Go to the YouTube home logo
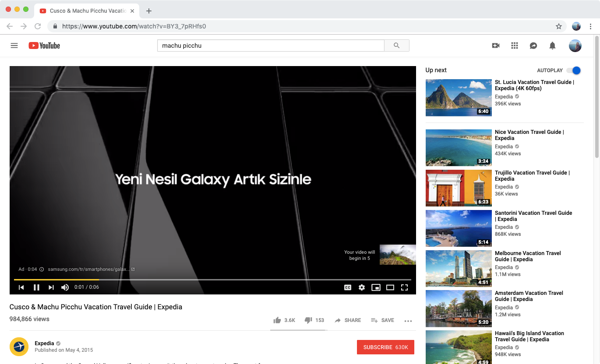Viewport: 600px width, 364px height. click(44, 45)
